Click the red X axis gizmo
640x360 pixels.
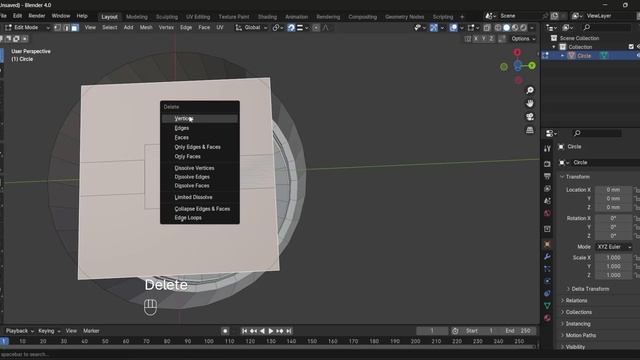[x=517, y=52]
